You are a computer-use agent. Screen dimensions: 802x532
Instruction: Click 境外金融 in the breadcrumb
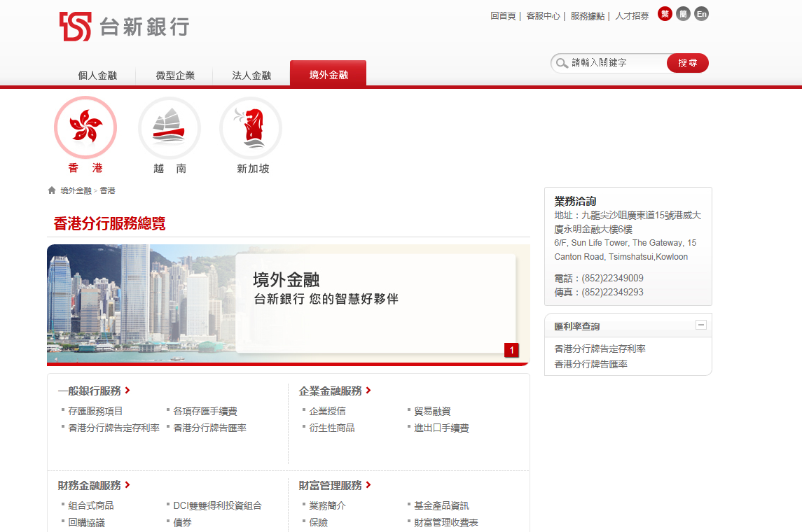[76, 190]
